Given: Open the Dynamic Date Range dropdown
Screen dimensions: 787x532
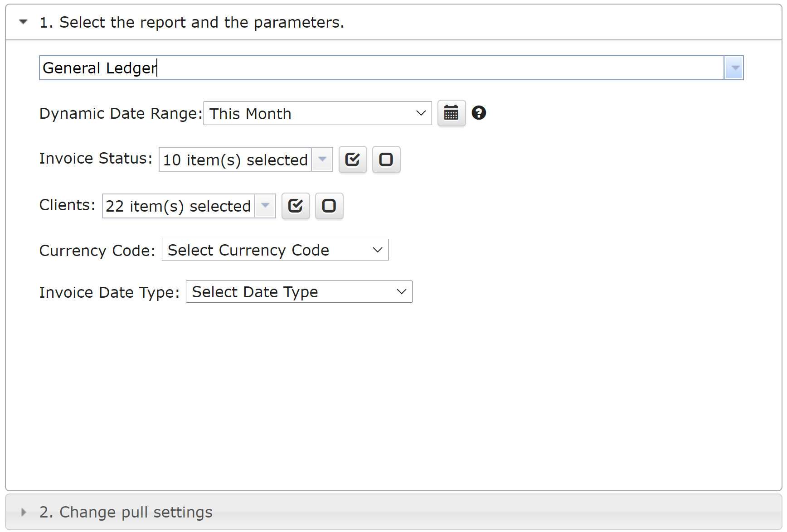Looking at the screenshot, I should click(x=317, y=113).
